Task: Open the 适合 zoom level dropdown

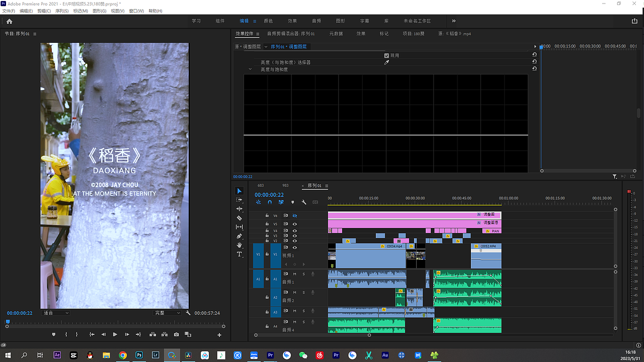Action: [56, 313]
